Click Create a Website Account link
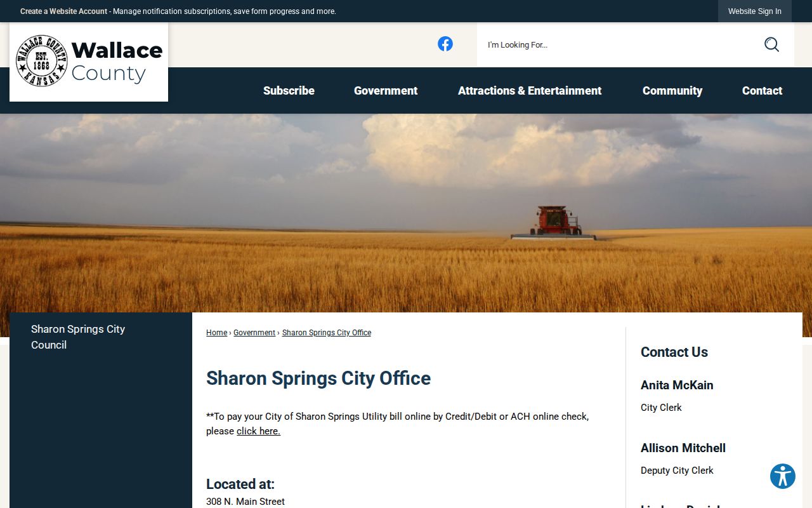Image resolution: width=812 pixels, height=508 pixels. [x=63, y=11]
